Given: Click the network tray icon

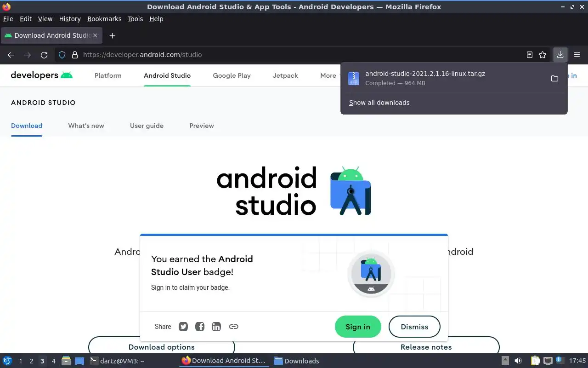Looking at the screenshot, I should coord(548,361).
